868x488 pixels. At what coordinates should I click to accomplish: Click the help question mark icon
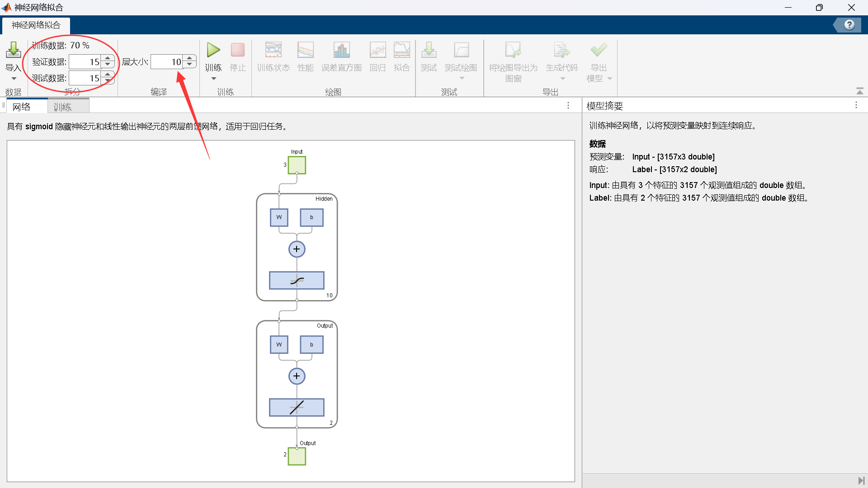pos(849,25)
